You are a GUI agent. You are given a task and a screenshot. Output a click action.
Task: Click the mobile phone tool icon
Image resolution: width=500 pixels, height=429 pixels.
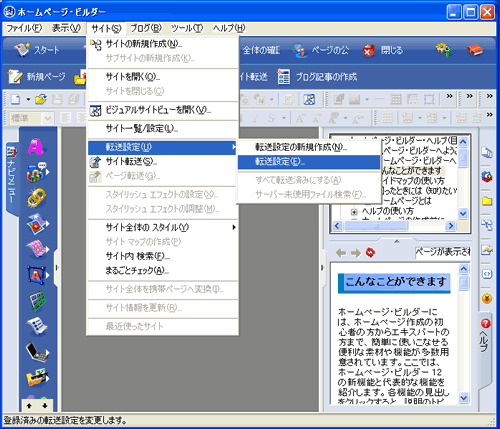37,352
